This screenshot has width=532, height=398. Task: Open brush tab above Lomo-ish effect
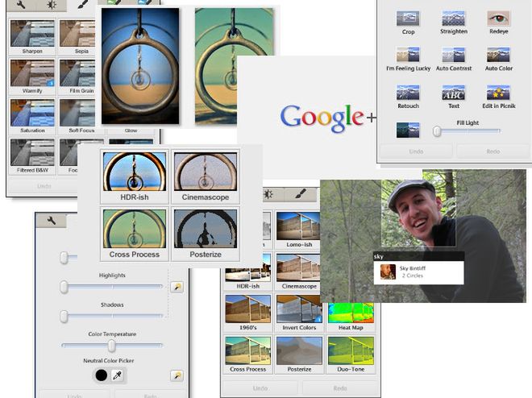point(301,194)
